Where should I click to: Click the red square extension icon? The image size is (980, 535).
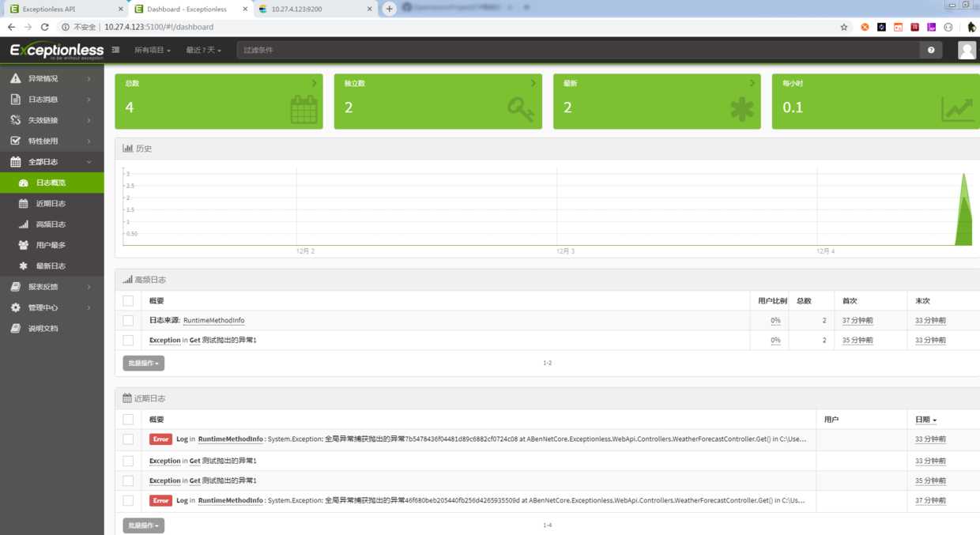point(914,27)
